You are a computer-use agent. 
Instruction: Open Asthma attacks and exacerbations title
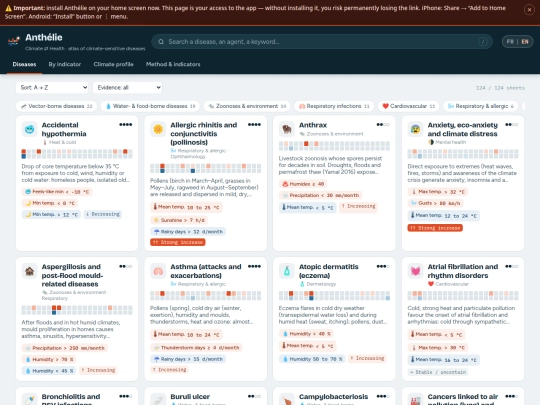pyautogui.click(x=206, y=271)
